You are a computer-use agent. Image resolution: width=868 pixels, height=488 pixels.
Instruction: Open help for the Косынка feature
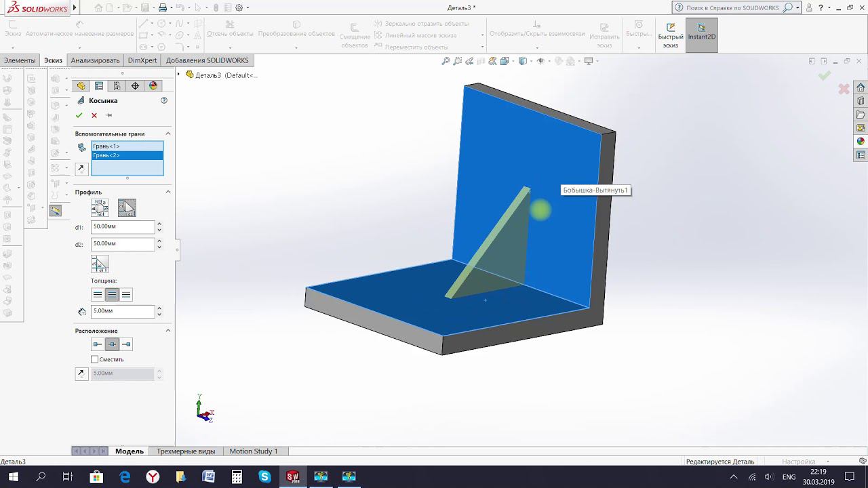click(163, 100)
